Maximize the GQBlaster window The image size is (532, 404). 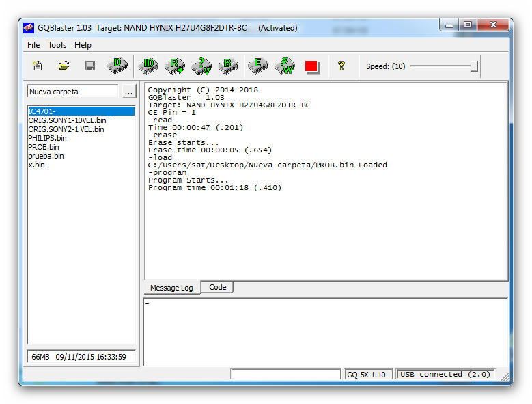[x=468, y=25]
